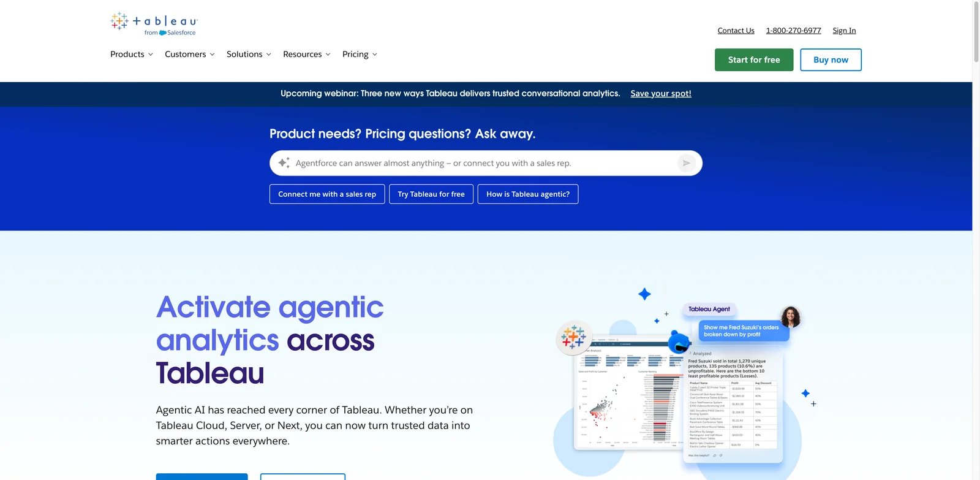Click the sparkle icon in search field
This screenshot has height=480, width=980.
[x=284, y=163]
